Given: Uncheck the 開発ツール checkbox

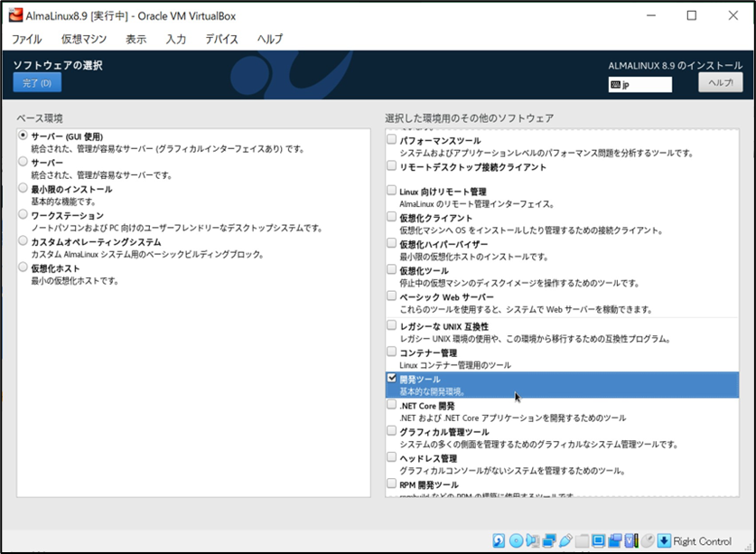Looking at the screenshot, I should [x=391, y=379].
